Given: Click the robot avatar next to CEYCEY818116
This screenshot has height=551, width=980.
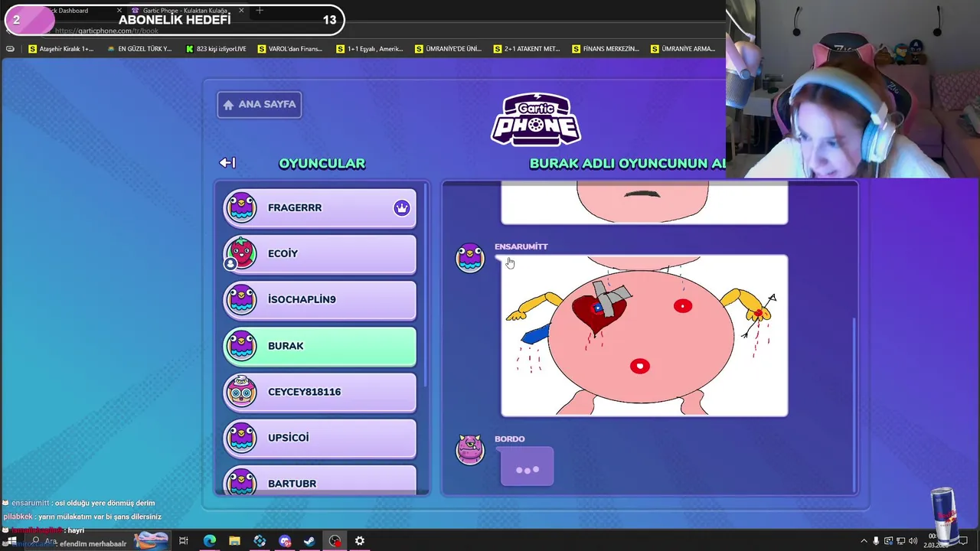Looking at the screenshot, I should pyautogui.click(x=241, y=392).
